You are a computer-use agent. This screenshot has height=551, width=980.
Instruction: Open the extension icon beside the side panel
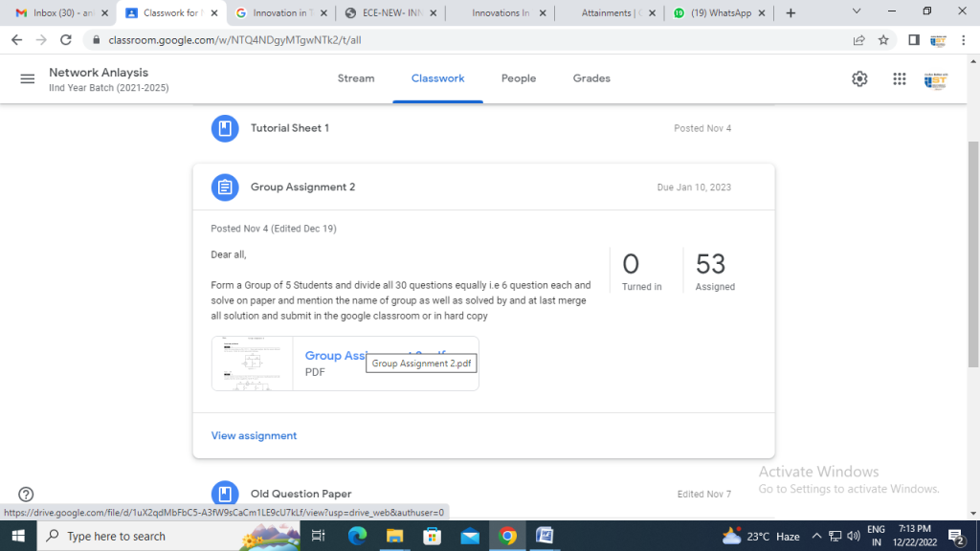[x=938, y=40]
